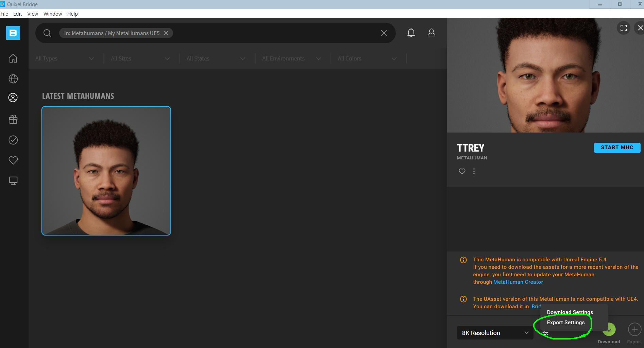Click the search magnifier icon

point(47,33)
